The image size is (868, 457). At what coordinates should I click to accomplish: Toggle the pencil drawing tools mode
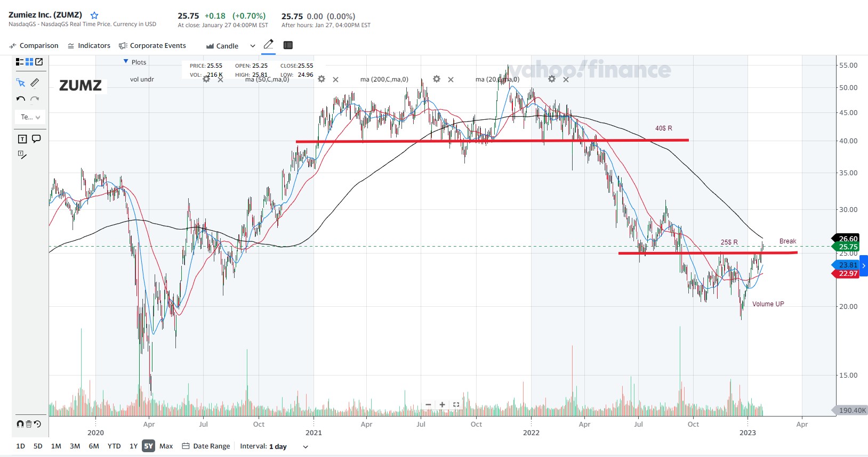(269, 44)
